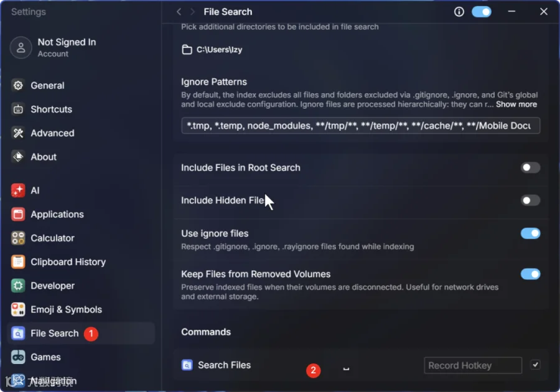Go forward using the right chevron
560x392 pixels.
192,12
